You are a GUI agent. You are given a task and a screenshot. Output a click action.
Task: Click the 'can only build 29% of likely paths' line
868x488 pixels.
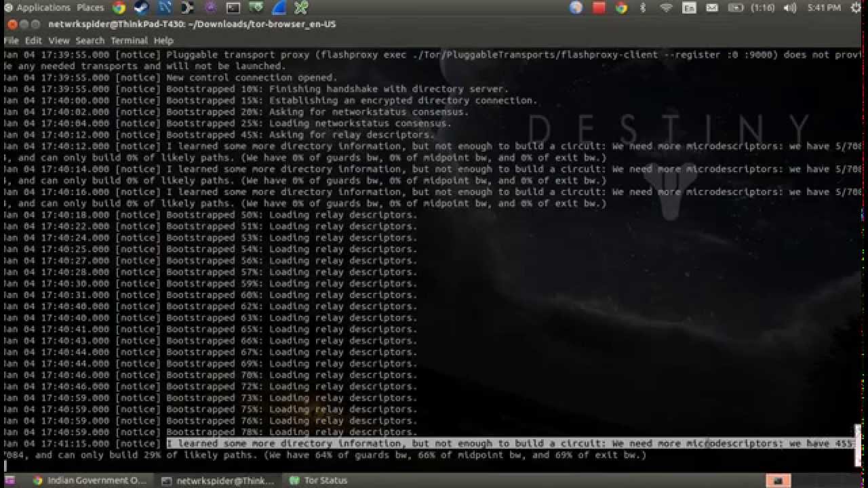(x=325, y=455)
